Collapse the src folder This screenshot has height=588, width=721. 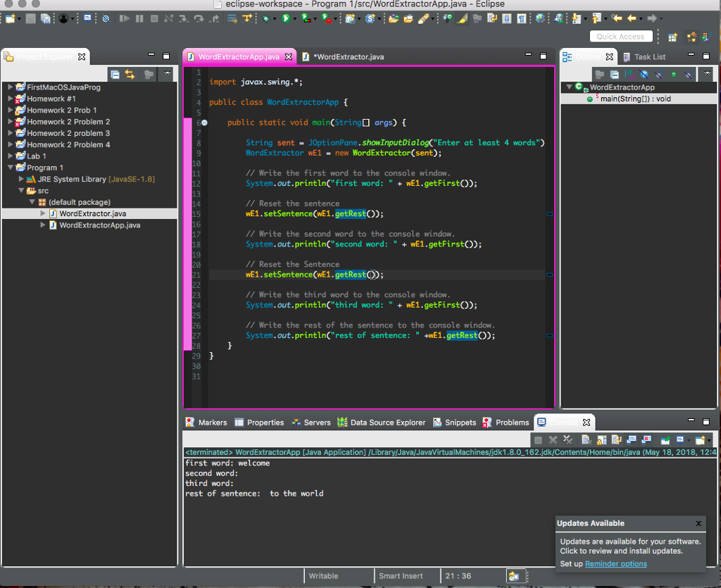pos(20,190)
